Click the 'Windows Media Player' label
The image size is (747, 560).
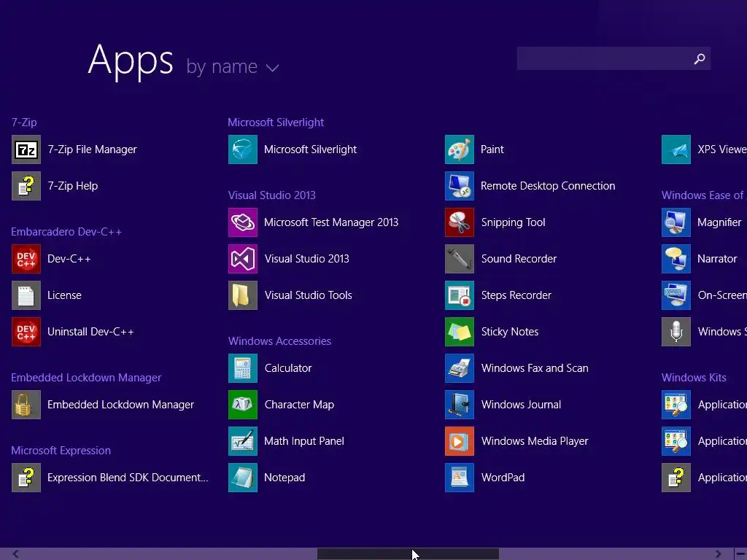tap(535, 441)
